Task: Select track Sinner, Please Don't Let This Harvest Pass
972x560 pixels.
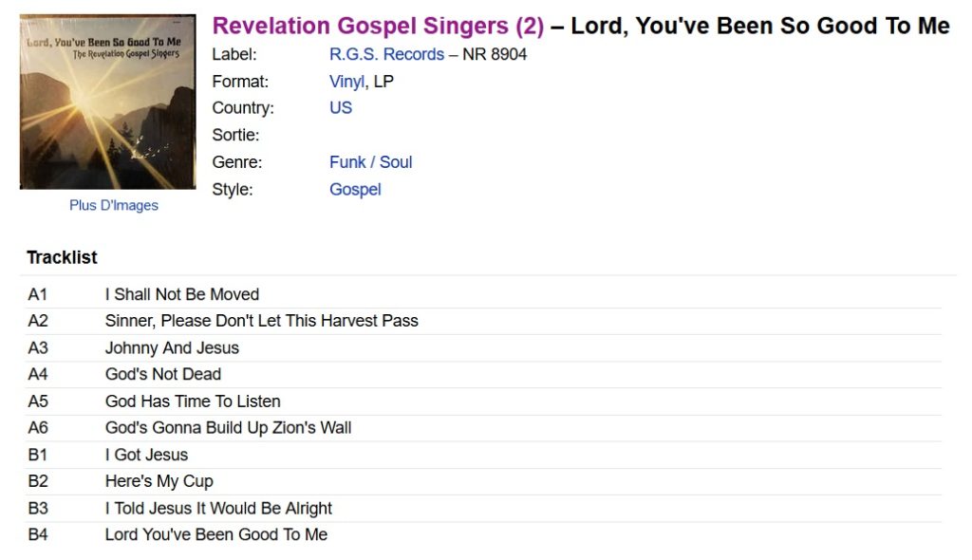Action: tap(483, 321)
